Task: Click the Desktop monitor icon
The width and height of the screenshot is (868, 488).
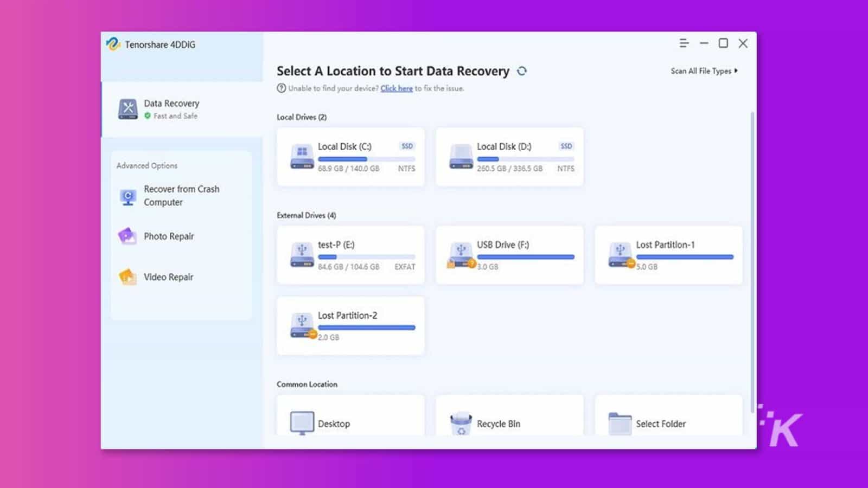Action: tap(302, 423)
